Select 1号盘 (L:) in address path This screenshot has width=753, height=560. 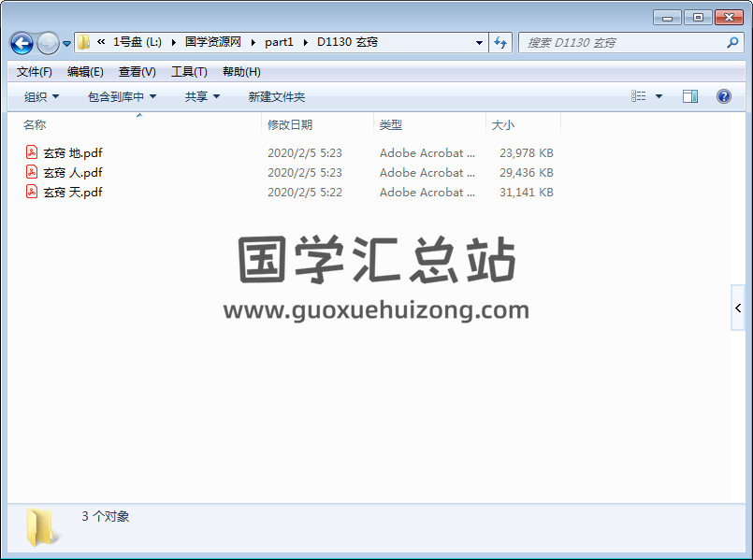[138, 42]
